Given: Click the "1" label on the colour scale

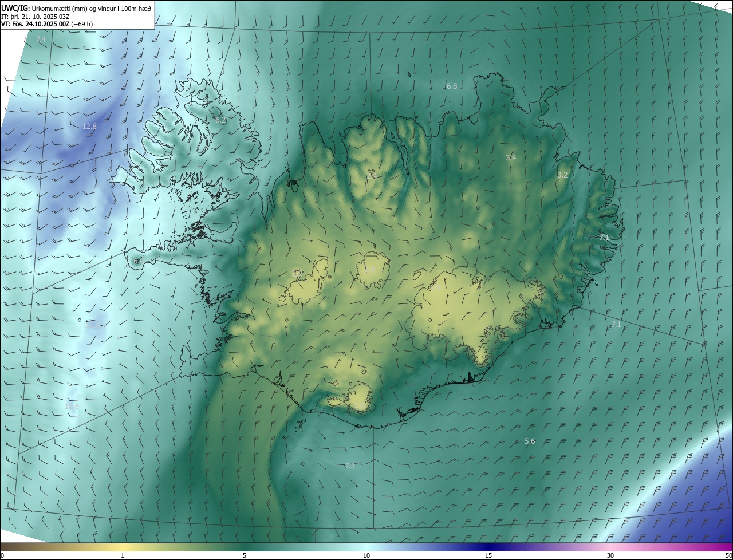Looking at the screenshot, I should (123, 555).
